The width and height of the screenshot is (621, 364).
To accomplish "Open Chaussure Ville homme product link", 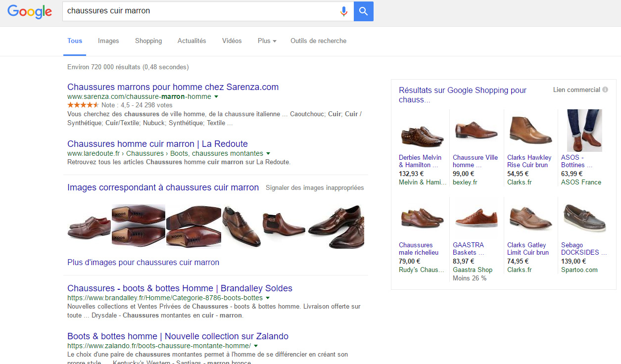I will coord(475,161).
